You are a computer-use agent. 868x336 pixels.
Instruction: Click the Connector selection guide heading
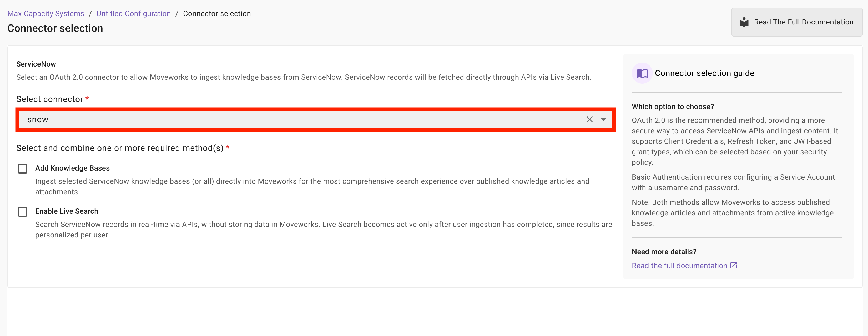pyautogui.click(x=704, y=73)
